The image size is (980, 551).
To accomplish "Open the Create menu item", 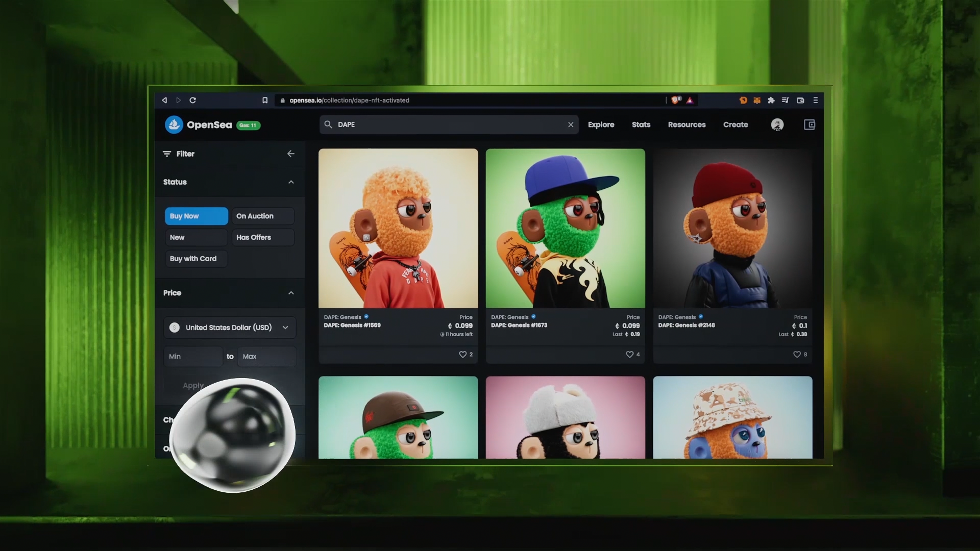I will [736, 124].
